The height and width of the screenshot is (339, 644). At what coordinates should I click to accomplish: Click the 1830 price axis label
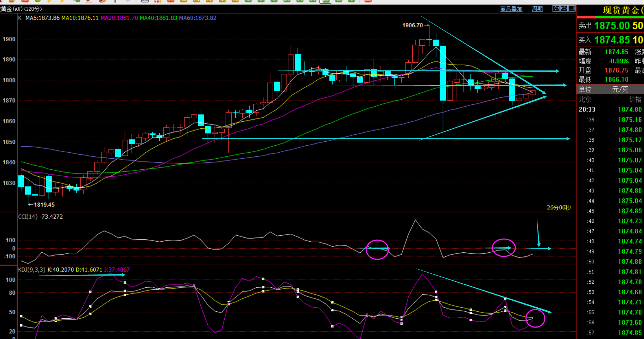point(9,183)
